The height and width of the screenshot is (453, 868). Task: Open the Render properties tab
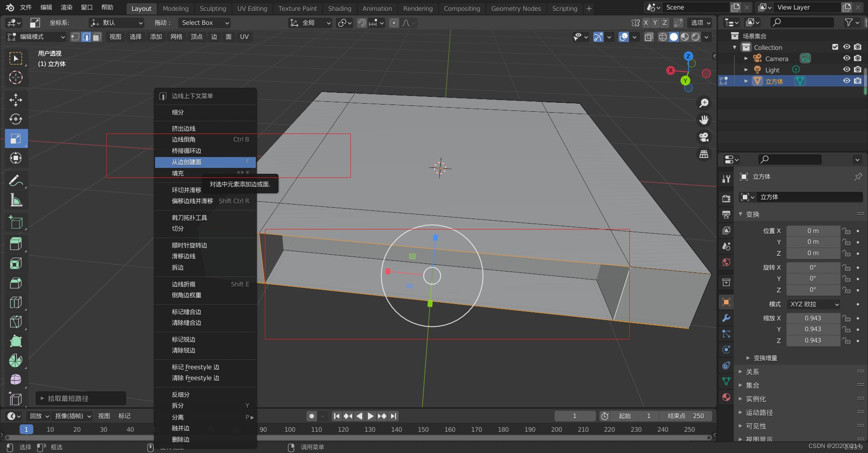pos(726,199)
